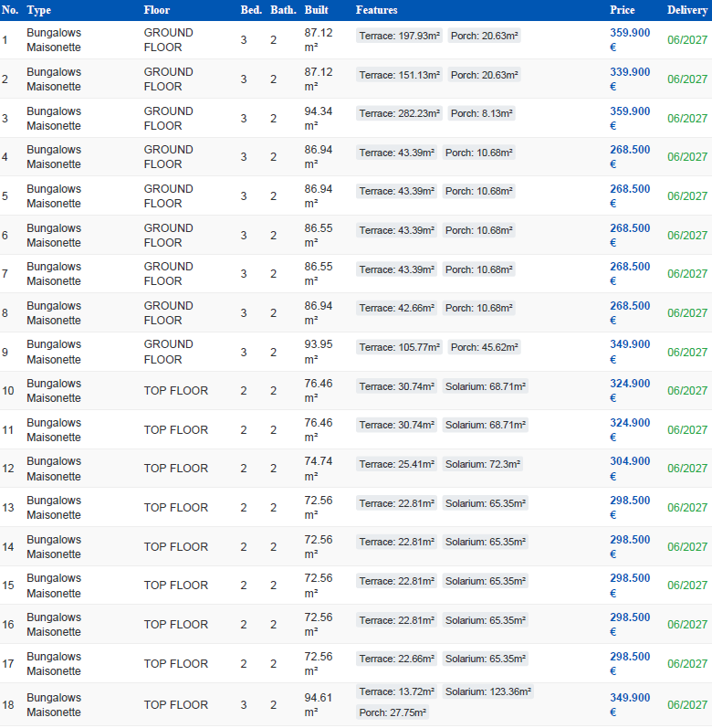Select the 94.34 m² built area cell

click(317, 118)
